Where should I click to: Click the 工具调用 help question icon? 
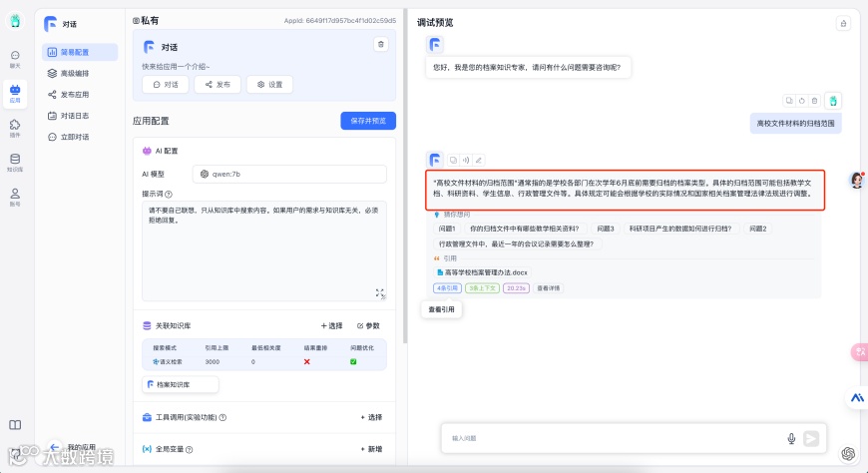click(x=223, y=417)
